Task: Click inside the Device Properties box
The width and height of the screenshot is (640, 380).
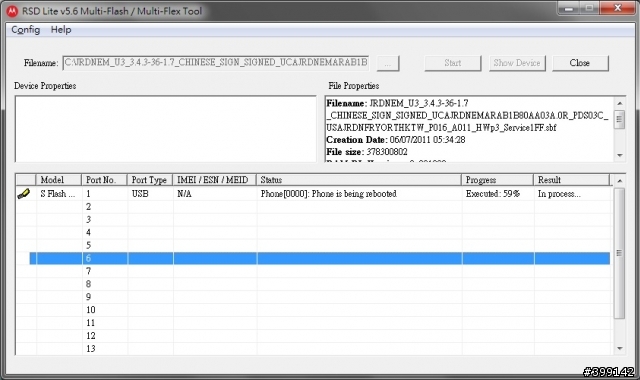Action: click(165, 129)
